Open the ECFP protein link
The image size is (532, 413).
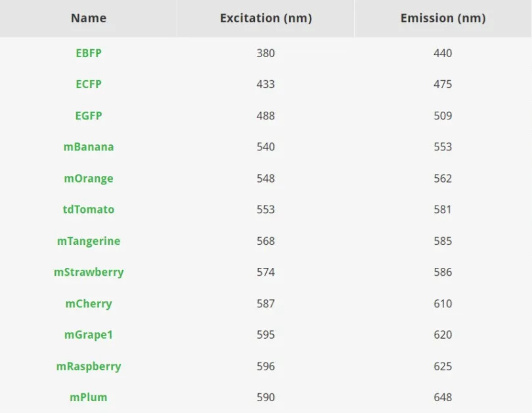[89, 84]
